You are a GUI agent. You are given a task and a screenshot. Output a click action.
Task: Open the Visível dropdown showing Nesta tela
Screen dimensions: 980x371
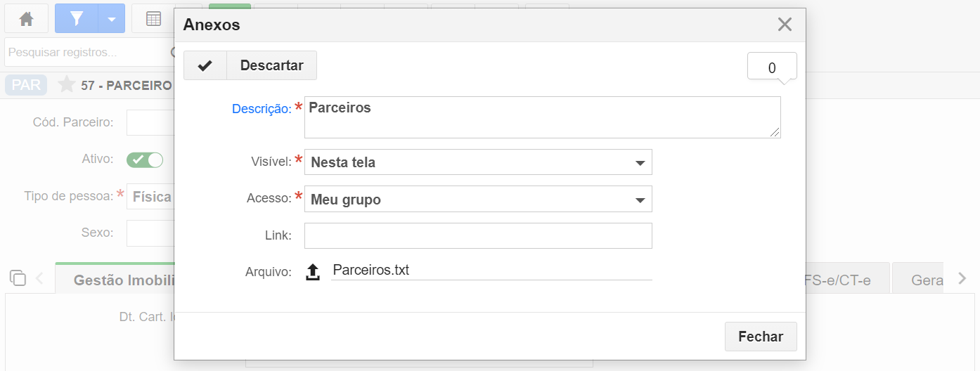point(478,162)
